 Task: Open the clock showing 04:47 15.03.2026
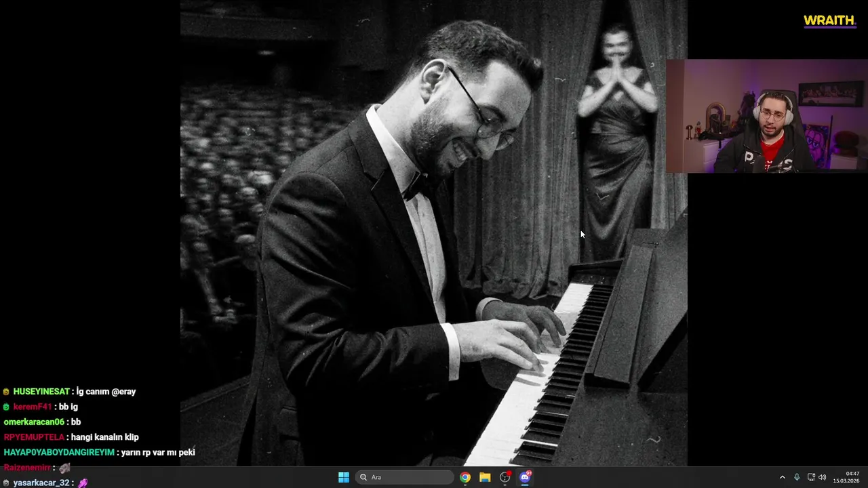[x=846, y=477]
